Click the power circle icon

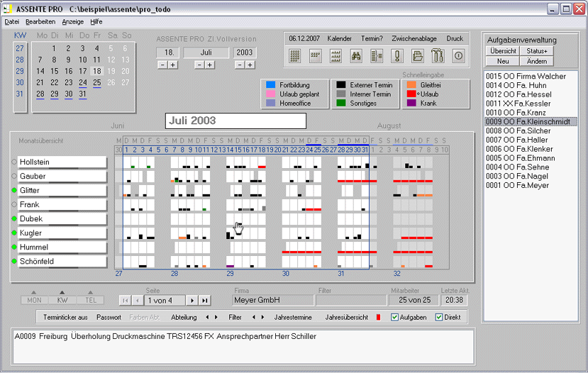coord(458,56)
